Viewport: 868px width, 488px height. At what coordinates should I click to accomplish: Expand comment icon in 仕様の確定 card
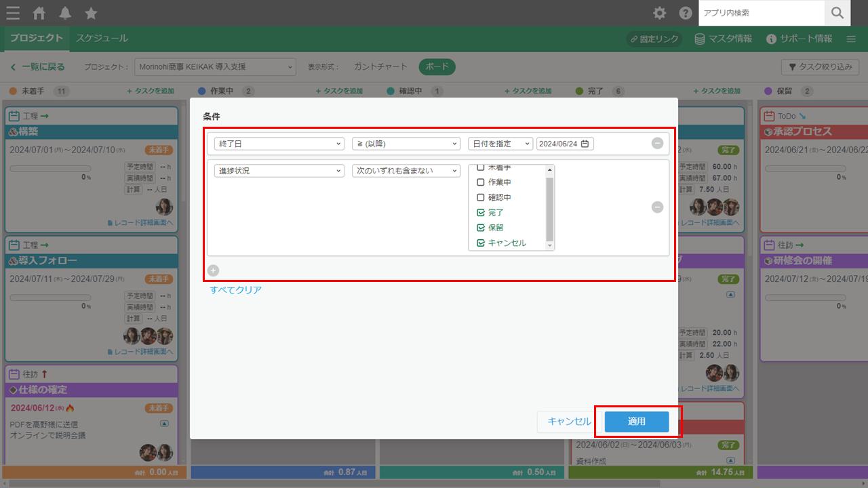(x=164, y=424)
